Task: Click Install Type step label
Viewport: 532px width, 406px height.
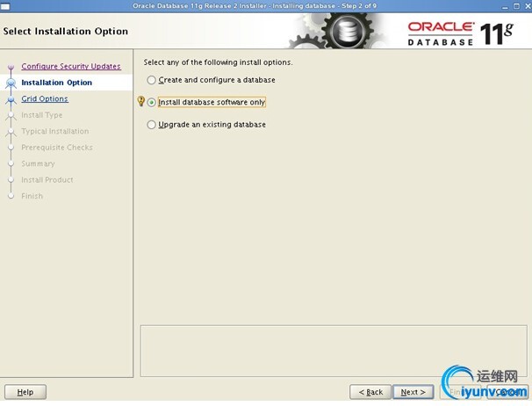Action: 42,115
